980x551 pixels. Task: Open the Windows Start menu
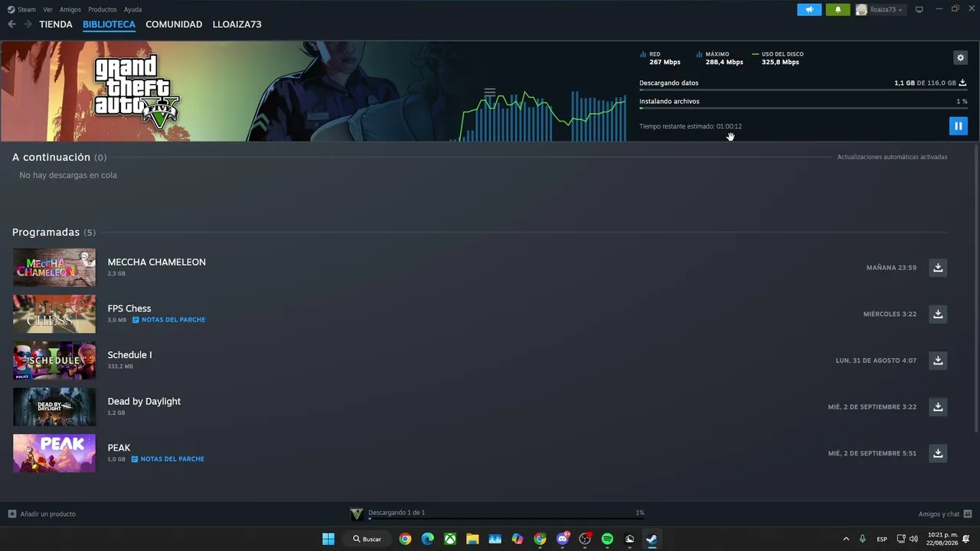pyautogui.click(x=328, y=539)
